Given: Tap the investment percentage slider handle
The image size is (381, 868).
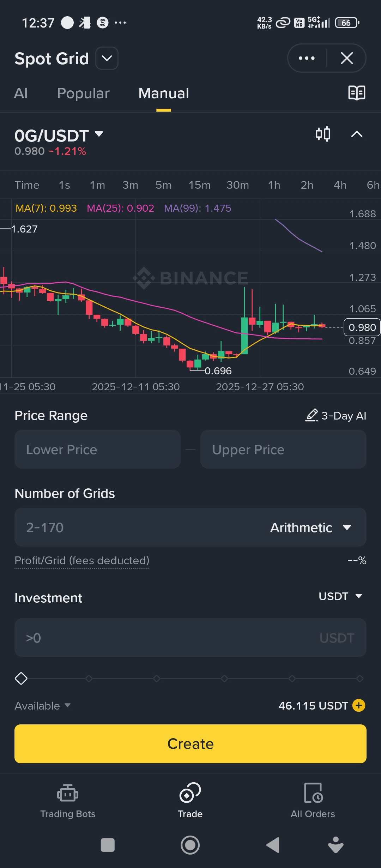Looking at the screenshot, I should click(x=21, y=678).
